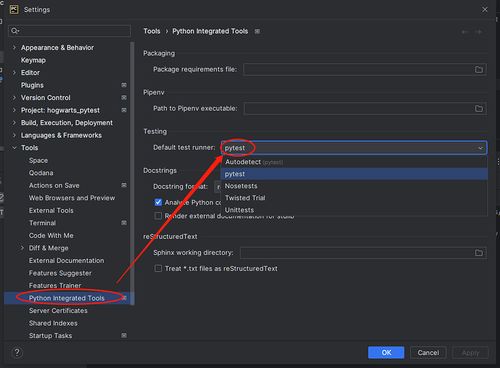The image size is (500, 368).
Task: Open External Tools settings
Action: (x=51, y=210)
